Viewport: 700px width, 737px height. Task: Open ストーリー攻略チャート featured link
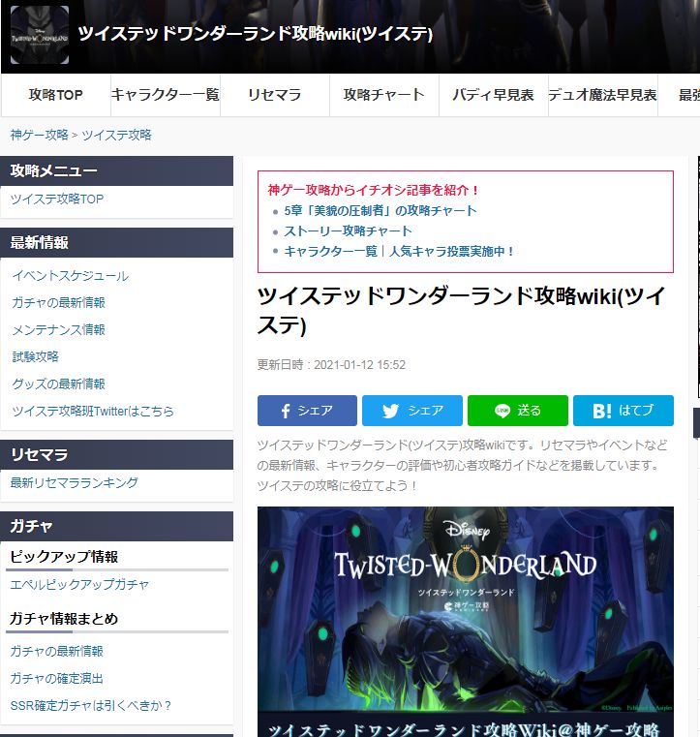point(349,230)
